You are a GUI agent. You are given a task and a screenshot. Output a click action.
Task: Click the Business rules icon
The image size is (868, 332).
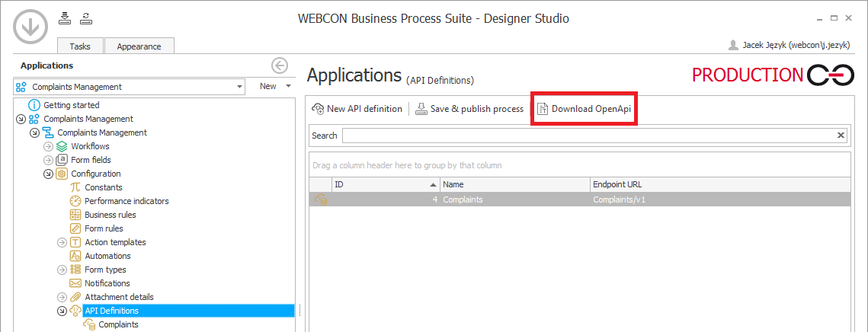(x=76, y=215)
